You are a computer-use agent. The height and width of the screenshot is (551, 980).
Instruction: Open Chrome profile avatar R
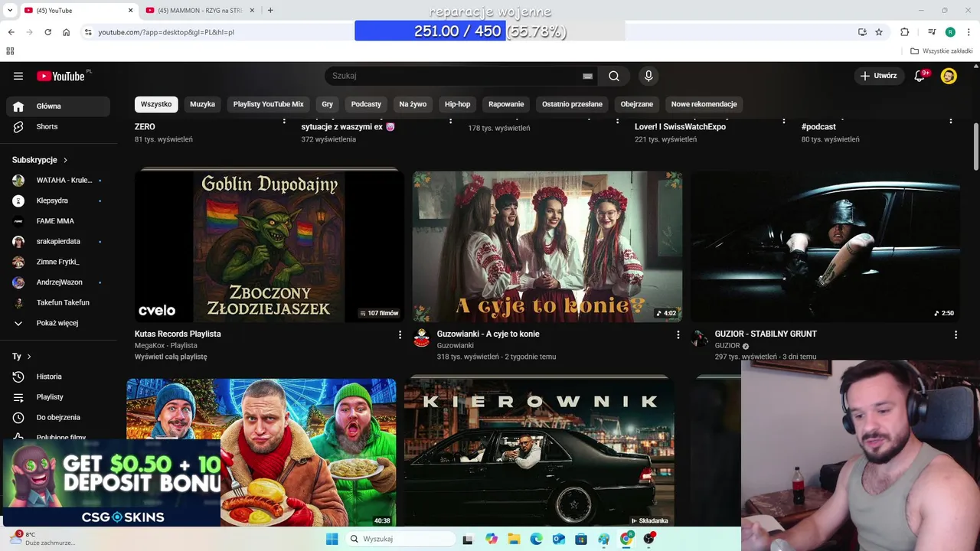[x=950, y=32]
